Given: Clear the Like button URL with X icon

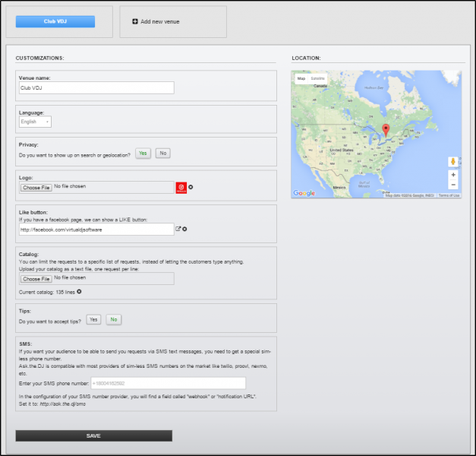Looking at the screenshot, I should [x=184, y=229].
